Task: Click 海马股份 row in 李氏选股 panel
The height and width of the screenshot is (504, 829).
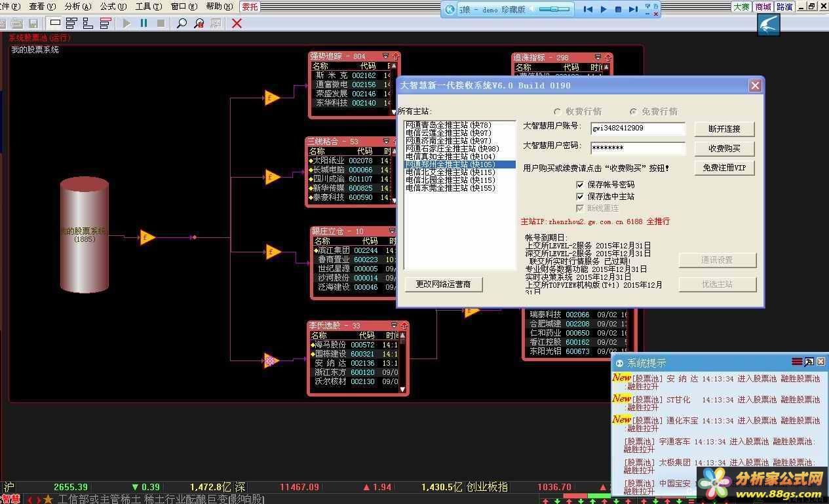Action: point(354,345)
